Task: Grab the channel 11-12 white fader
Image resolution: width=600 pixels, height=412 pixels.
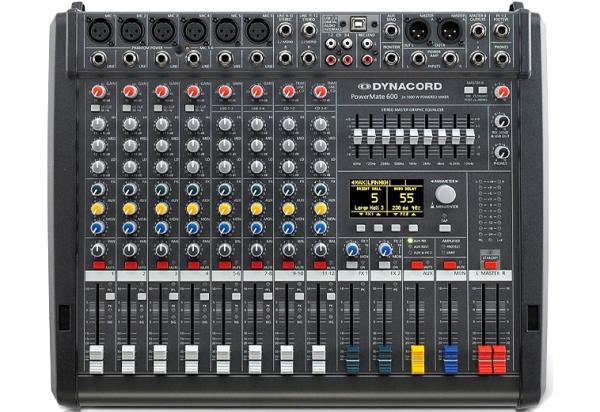Action: click(318, 360)
